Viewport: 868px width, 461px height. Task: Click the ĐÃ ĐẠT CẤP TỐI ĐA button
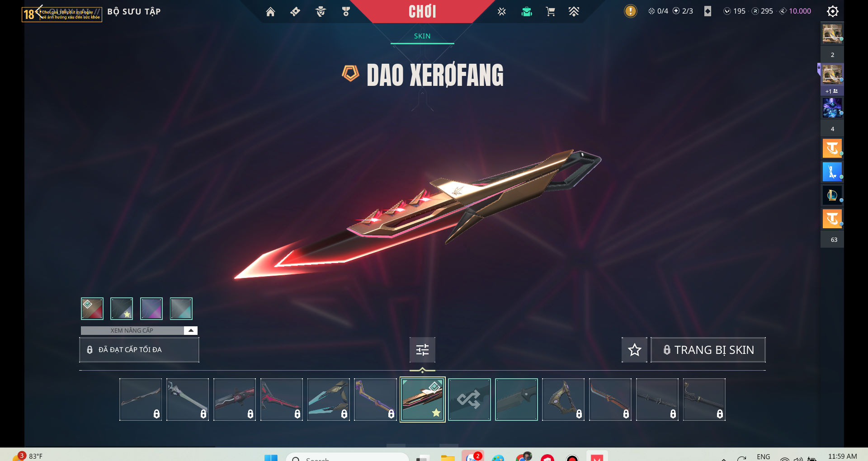pyautogui.click(x=139, y=350)
